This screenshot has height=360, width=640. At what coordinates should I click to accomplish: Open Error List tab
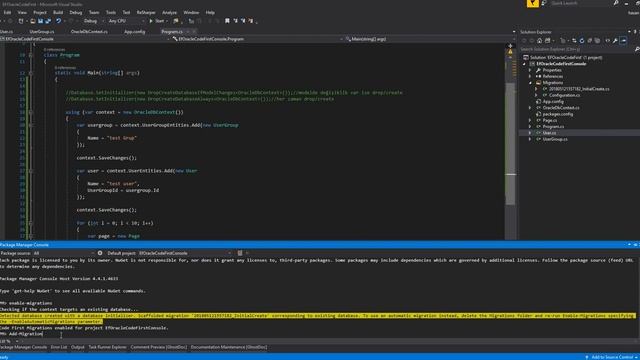(x=59, y=347)
